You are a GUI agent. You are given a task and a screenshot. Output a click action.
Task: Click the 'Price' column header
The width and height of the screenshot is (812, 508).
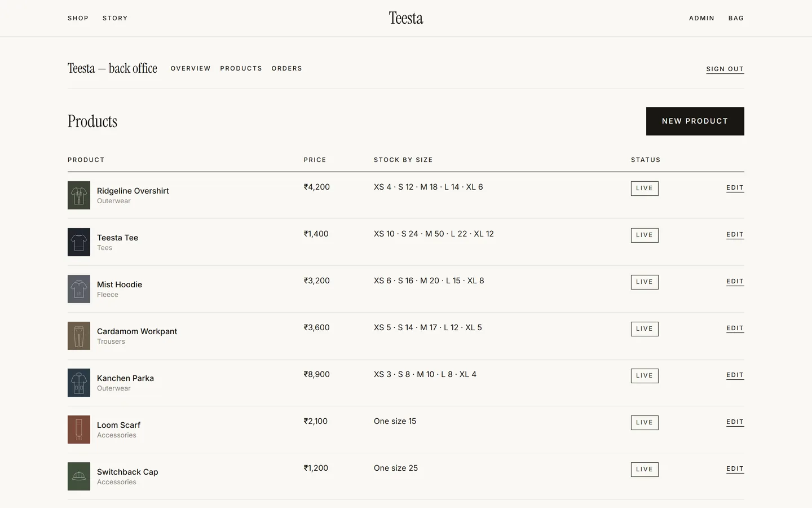point(315,160)
